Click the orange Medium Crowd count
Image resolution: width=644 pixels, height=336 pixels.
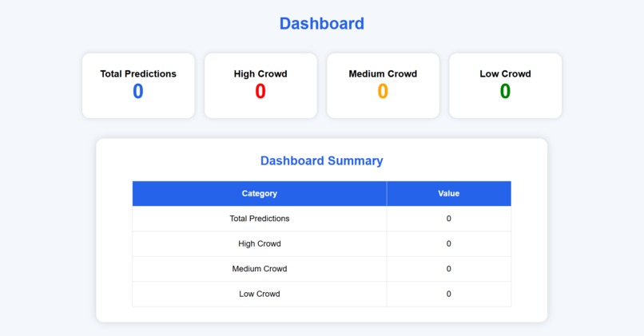pos(383,91)
